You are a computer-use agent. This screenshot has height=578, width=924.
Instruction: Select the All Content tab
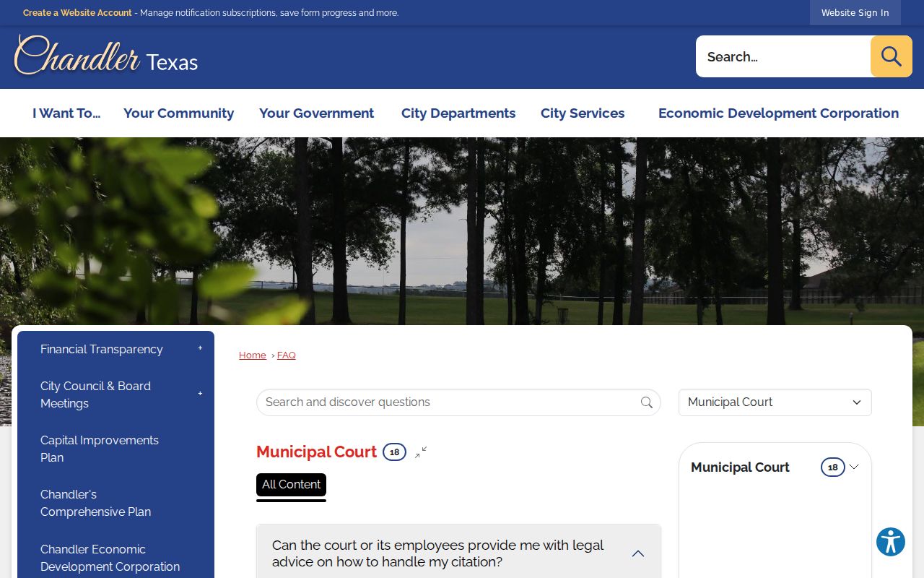[x=291, y=485]
